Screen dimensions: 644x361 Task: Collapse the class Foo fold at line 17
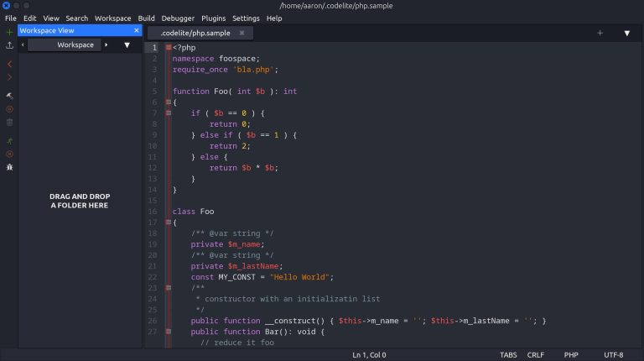(x=169, y=222)
